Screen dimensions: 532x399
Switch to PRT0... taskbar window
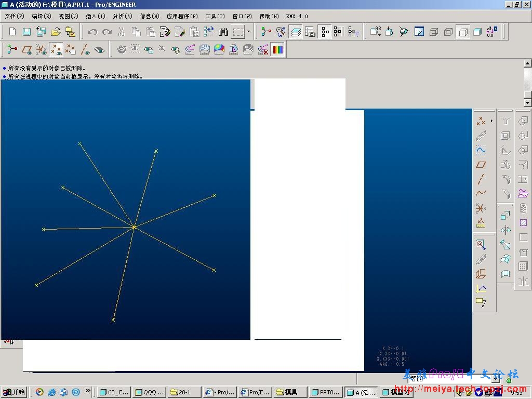click(326, 392)
